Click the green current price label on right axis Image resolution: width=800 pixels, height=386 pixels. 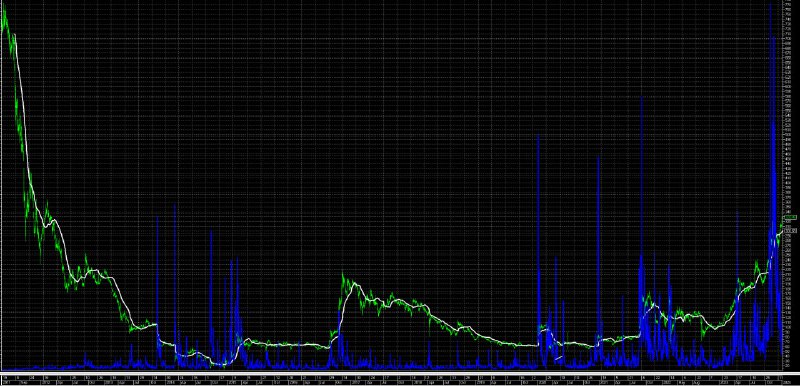pos(790,218)
